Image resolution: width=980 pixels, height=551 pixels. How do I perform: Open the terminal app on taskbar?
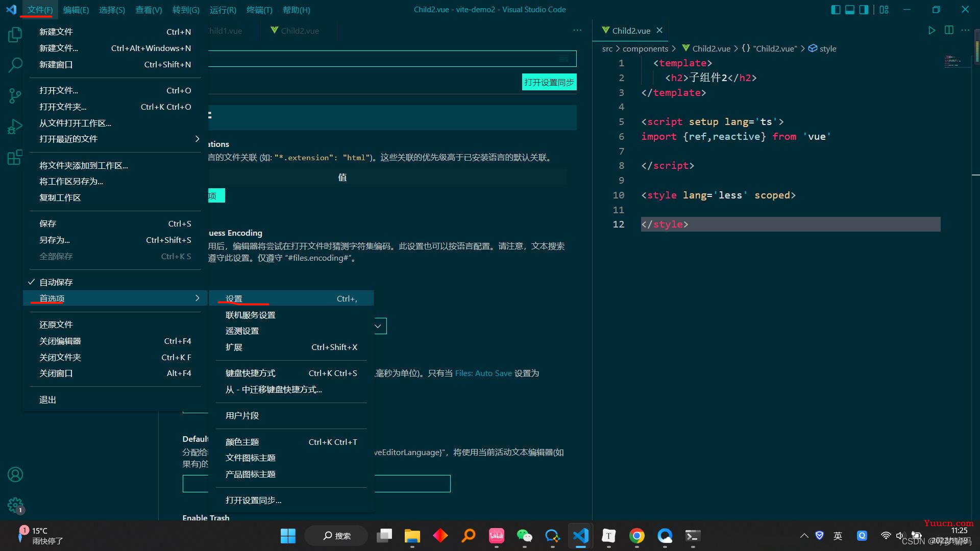(x=693, y=536)
